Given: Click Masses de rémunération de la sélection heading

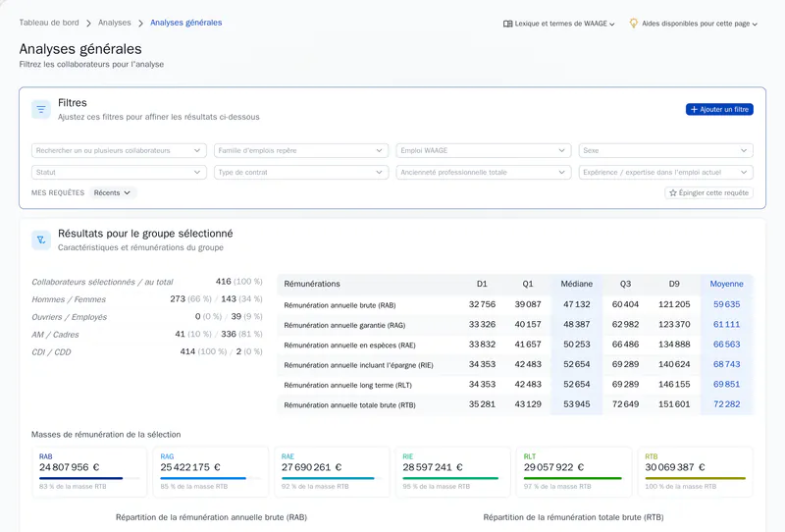Looking at the screenshot, I should 106,434.
